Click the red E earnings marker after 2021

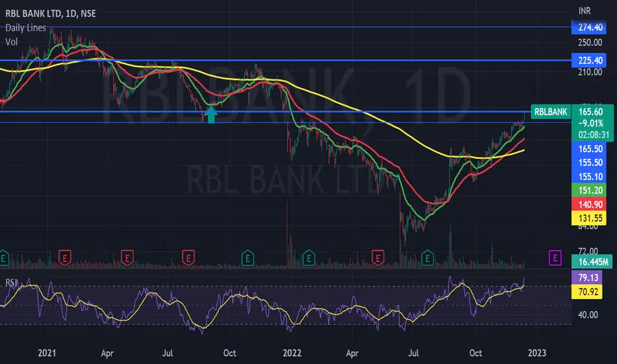(x=65, y=257)
